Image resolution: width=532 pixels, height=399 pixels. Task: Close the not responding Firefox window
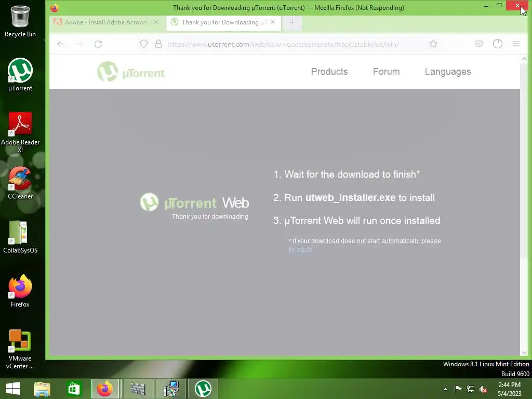click(x=517, y=5)
